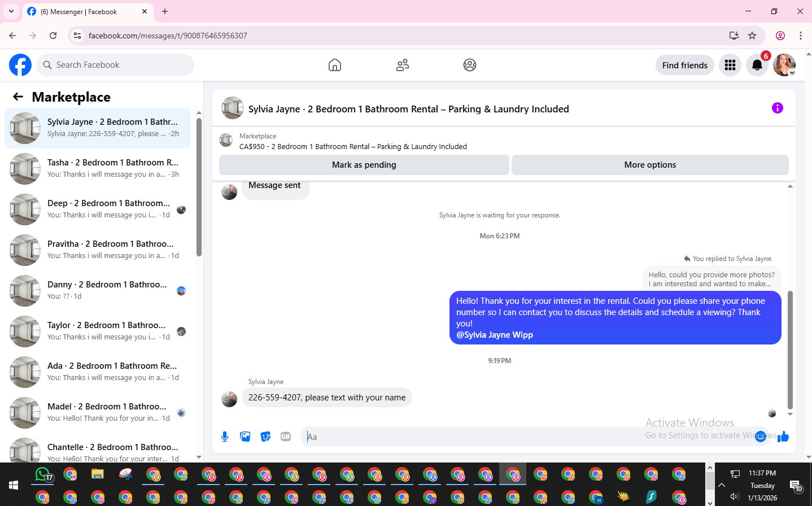Install app icon in the address bar

click(734, 36)
